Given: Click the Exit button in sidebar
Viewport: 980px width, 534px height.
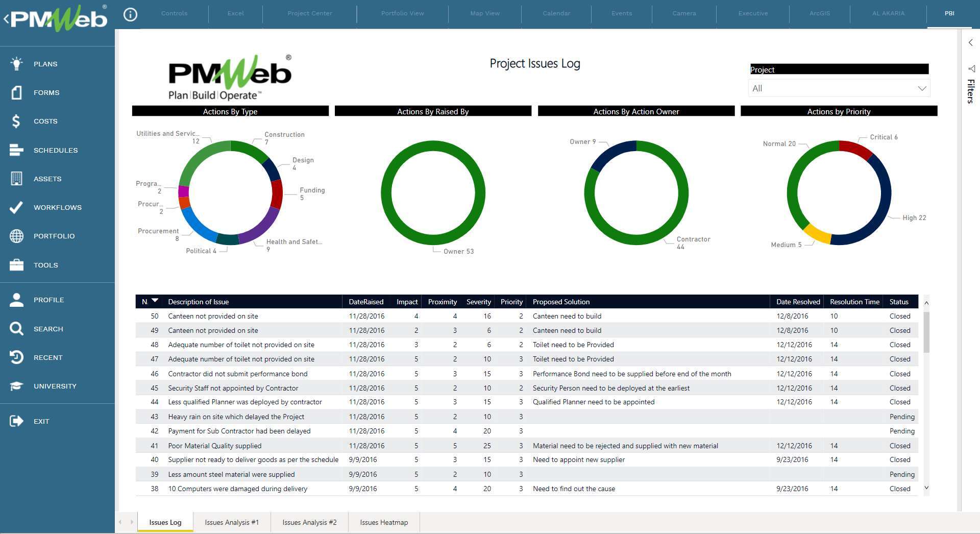Looking at the screenshot, I should (17, 421).
